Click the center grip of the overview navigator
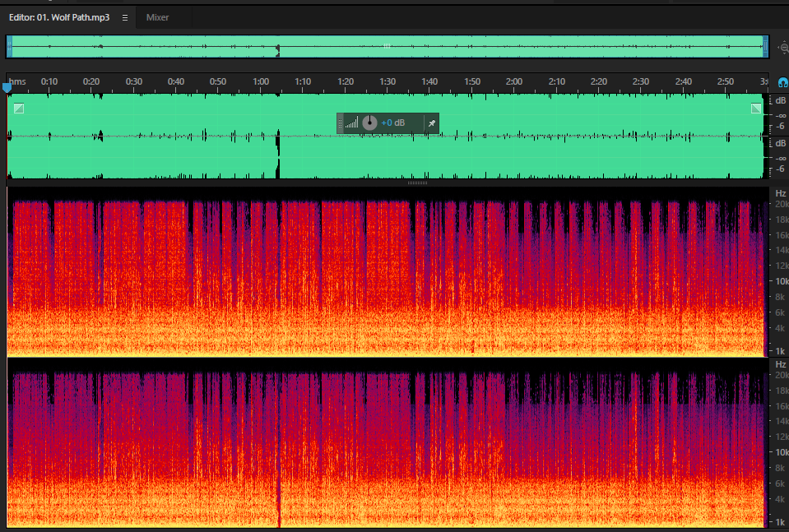This screenshot has width=789, height=532. (387, 46)
